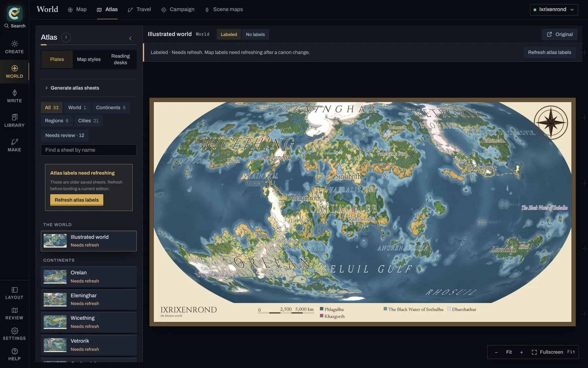Viewport: 588px width, 368px height.
Task: Open the Eleningar continent sheet
Action: coord(89,300)
